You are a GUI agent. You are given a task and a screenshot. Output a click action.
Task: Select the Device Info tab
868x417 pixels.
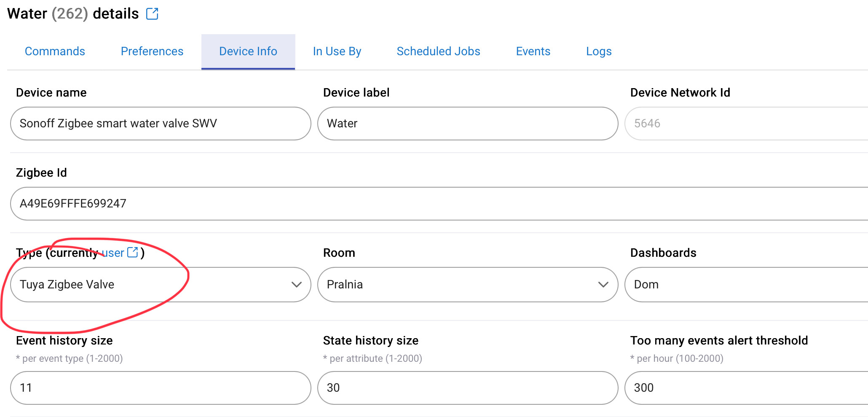click(x=248, y=51)
